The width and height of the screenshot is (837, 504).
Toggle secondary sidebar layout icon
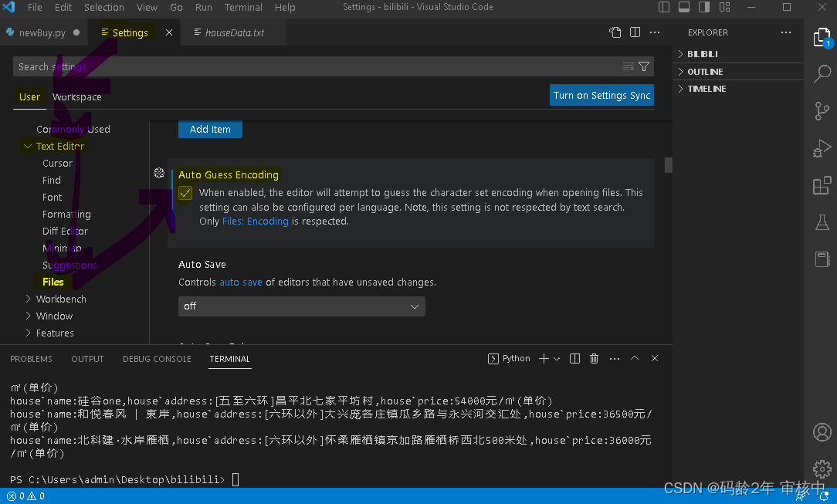click(x=705, y=7)
